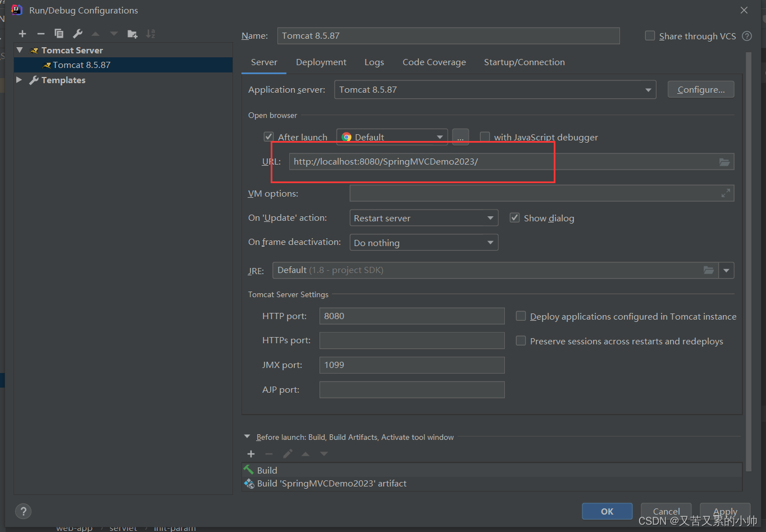The image size is (766, 532).
Task: Move the before launch task down
Action: (324, 454)
